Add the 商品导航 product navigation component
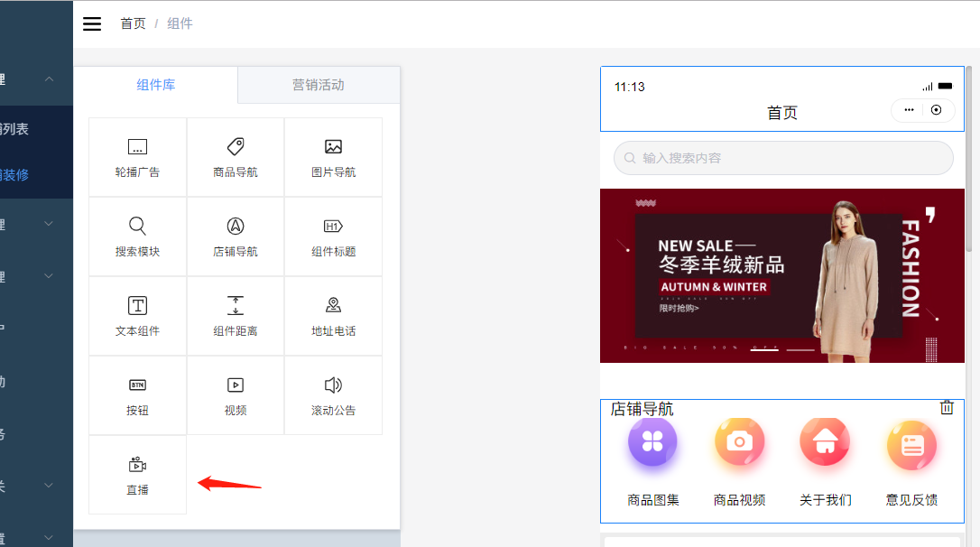Viewport: 980px width, 547px height. coord(235,157)
